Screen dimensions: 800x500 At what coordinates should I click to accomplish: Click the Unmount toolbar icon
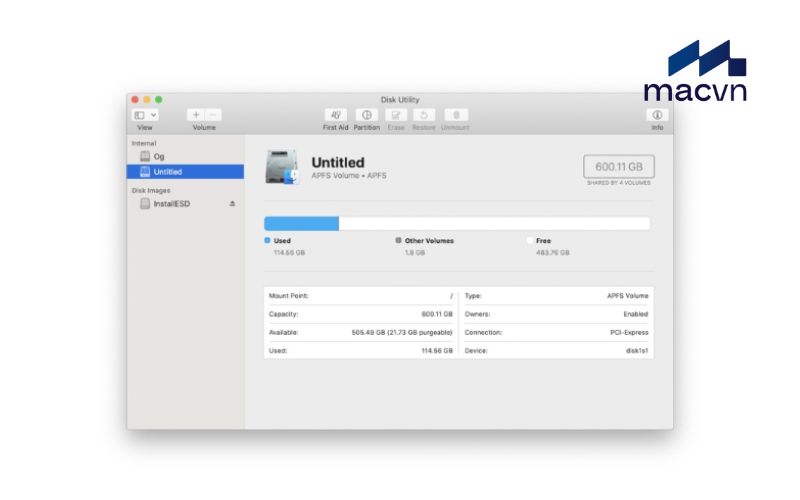(x=456, y=115)
